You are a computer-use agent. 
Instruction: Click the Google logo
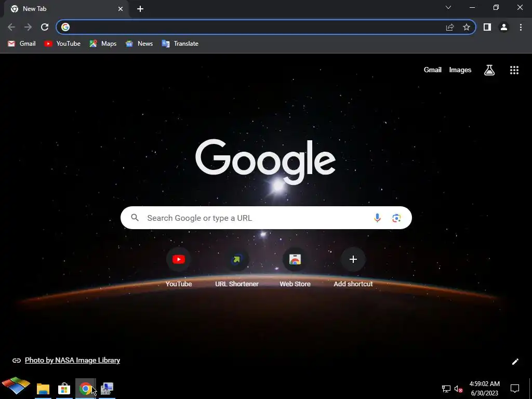coord(265,162)
